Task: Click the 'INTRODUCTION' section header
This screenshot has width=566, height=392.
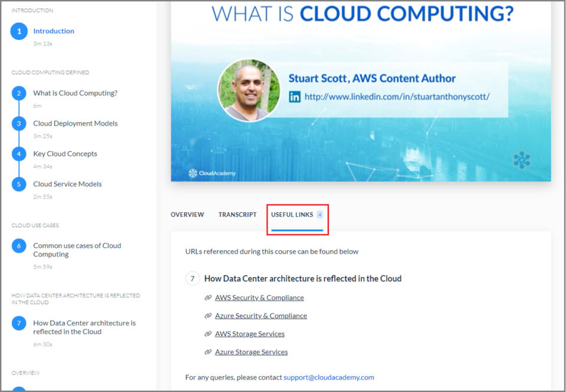Action: coord(32,11)
